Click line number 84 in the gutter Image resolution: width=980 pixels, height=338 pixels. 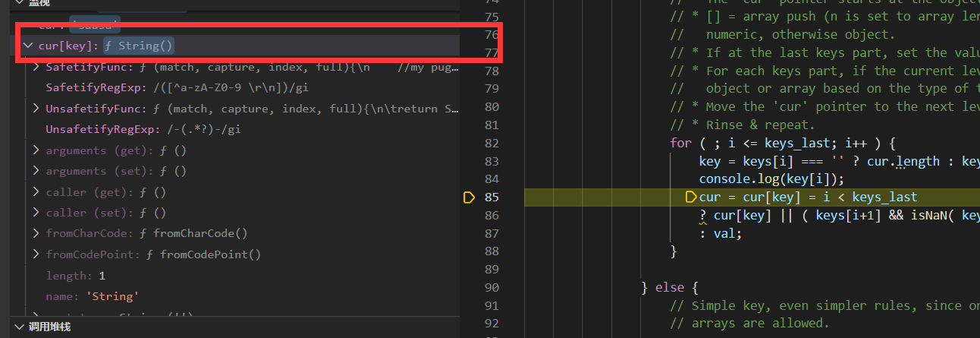click(x=491, y=179)
